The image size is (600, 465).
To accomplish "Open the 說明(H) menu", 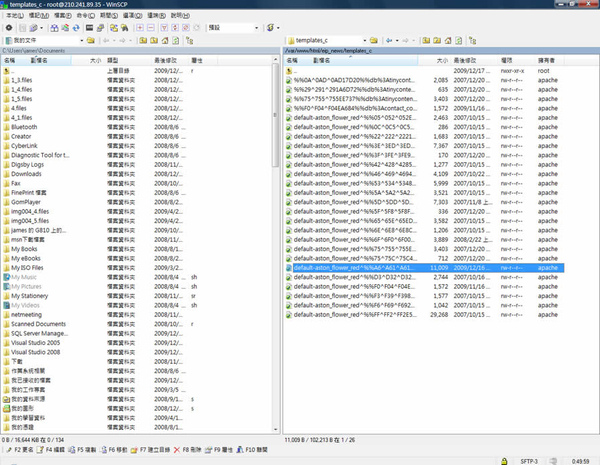I will [180, 15].
